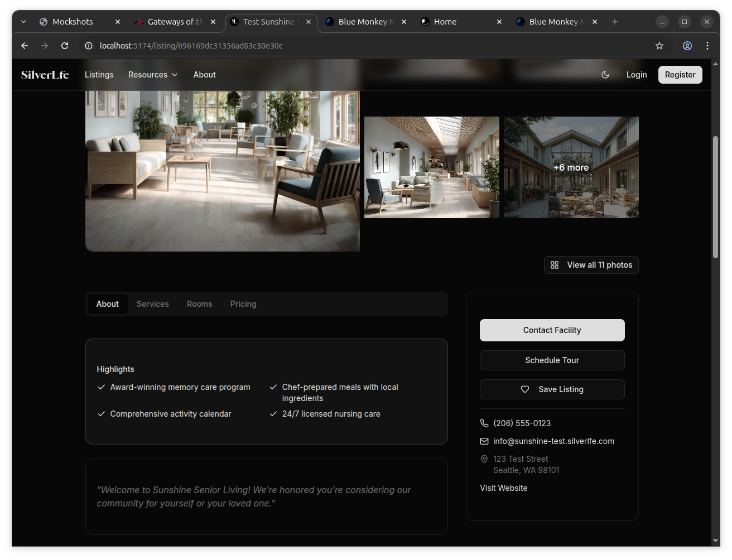Image resolution: width=732 pixels, height=560 pixels.
Task: Open Chrome three-dot menu
Action: 707,46
